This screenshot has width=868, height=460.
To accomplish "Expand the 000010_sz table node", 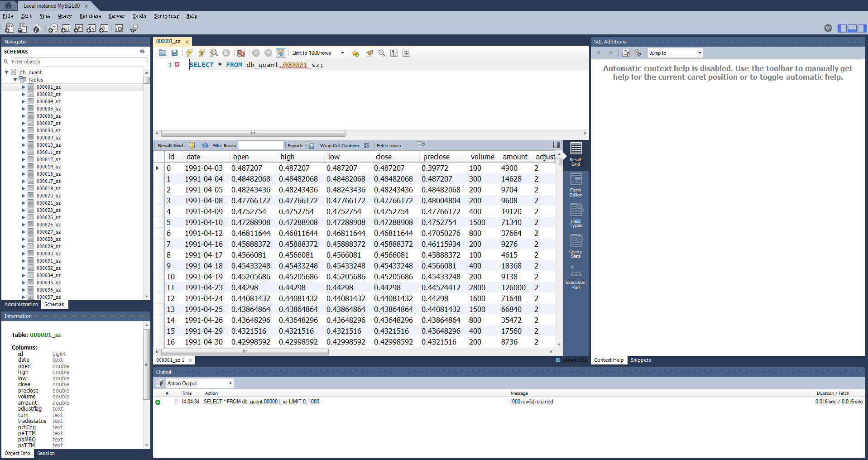I will point(24,145).
